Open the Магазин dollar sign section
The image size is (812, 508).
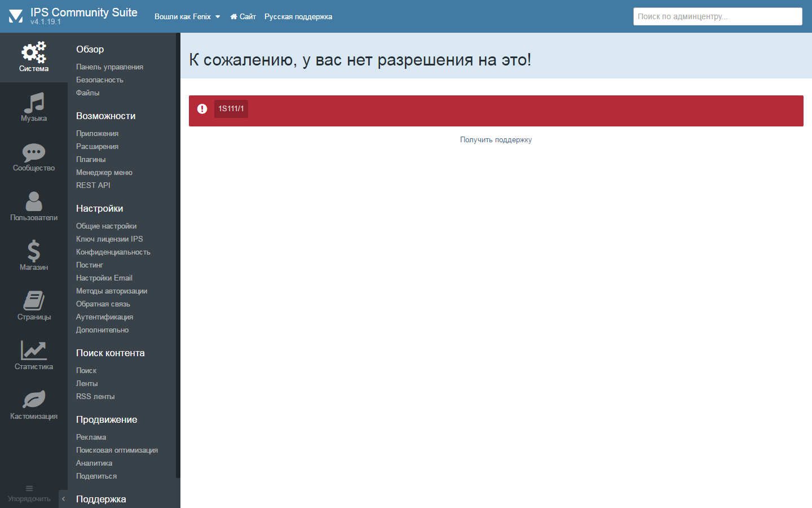(34, 256)
